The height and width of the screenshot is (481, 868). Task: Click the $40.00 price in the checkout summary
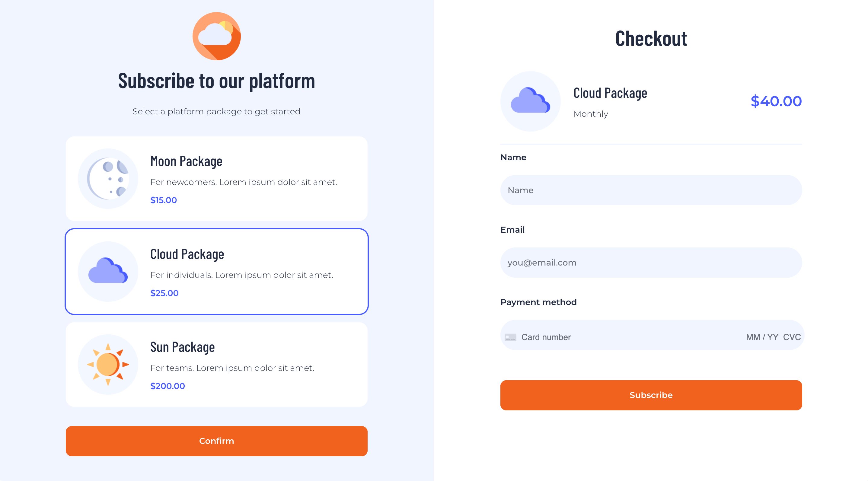[x=776, y=101]
